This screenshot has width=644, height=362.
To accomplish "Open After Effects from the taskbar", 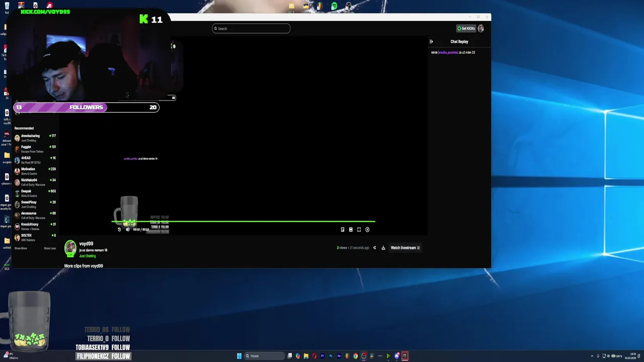I will pos(339,356).
